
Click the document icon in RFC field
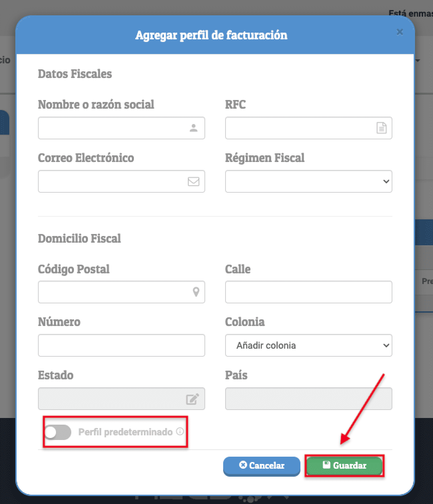click(x=381, y=128)
